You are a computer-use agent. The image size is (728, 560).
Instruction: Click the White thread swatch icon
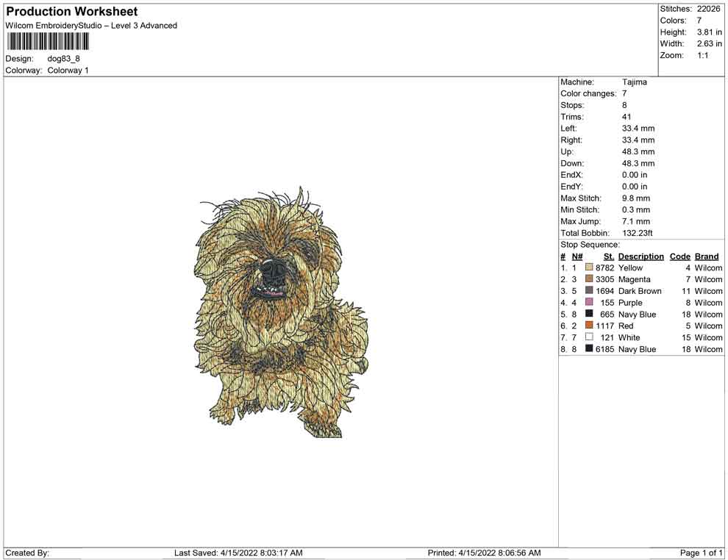point(588,337)
